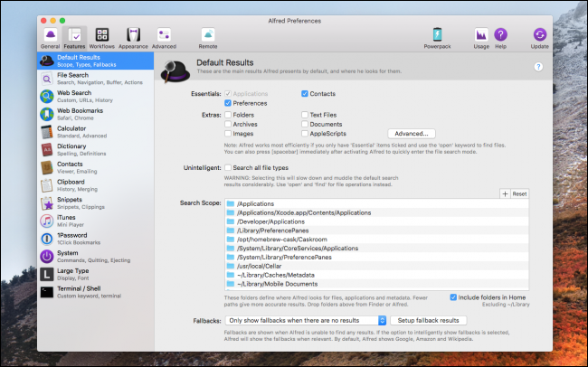This screenshot has width=588, height=367.
Task: Select Web Bookmarks in the sidebar
Action: 96,114
